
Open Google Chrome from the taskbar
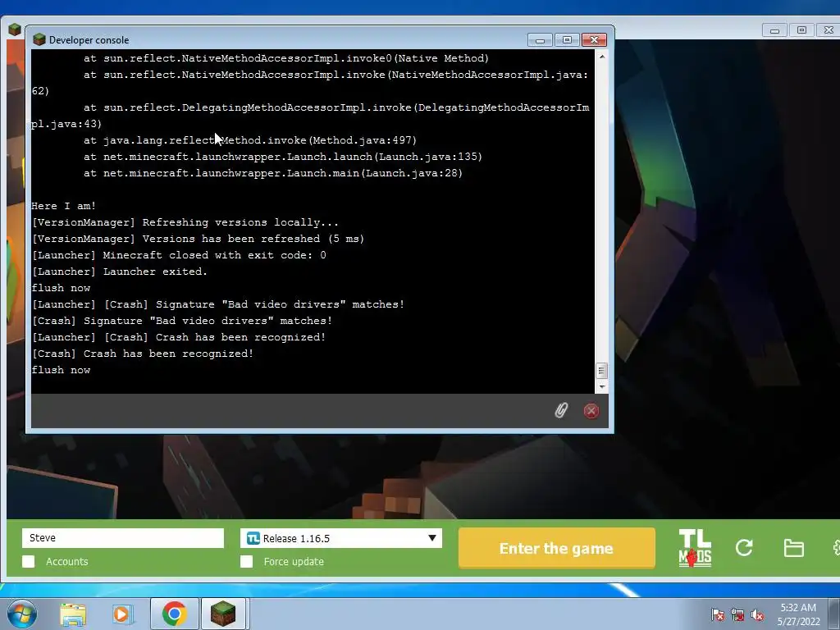[174, 614]
